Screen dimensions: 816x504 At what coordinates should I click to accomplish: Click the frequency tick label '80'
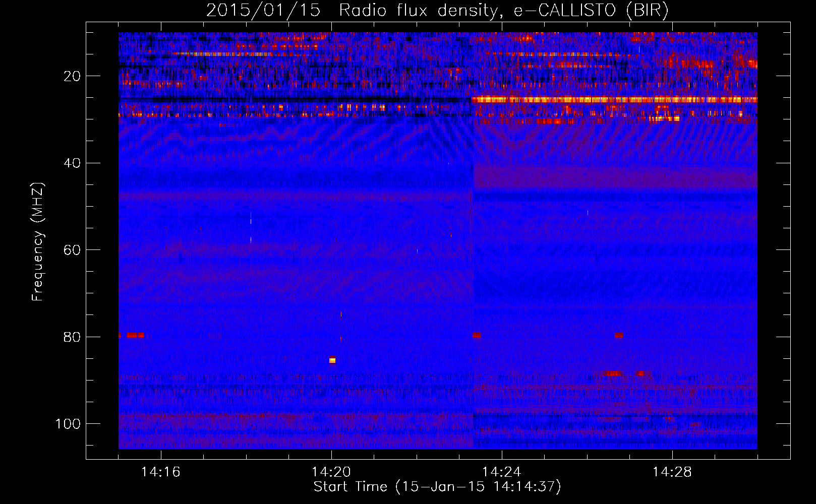(72, 337)
